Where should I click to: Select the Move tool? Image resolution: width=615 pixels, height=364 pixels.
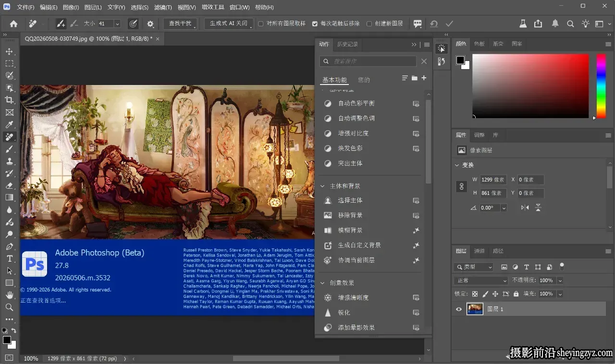tap(9, 51)
